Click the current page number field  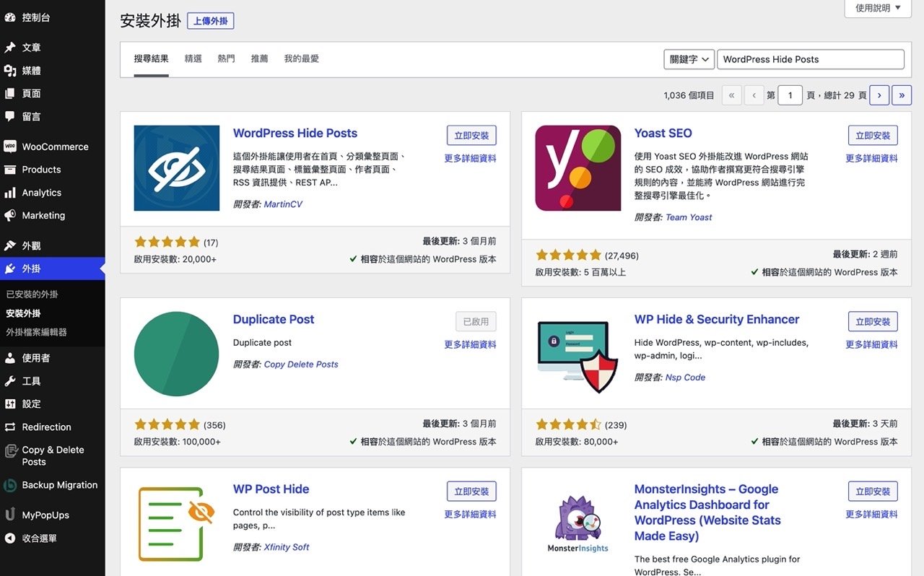(790, 95)
